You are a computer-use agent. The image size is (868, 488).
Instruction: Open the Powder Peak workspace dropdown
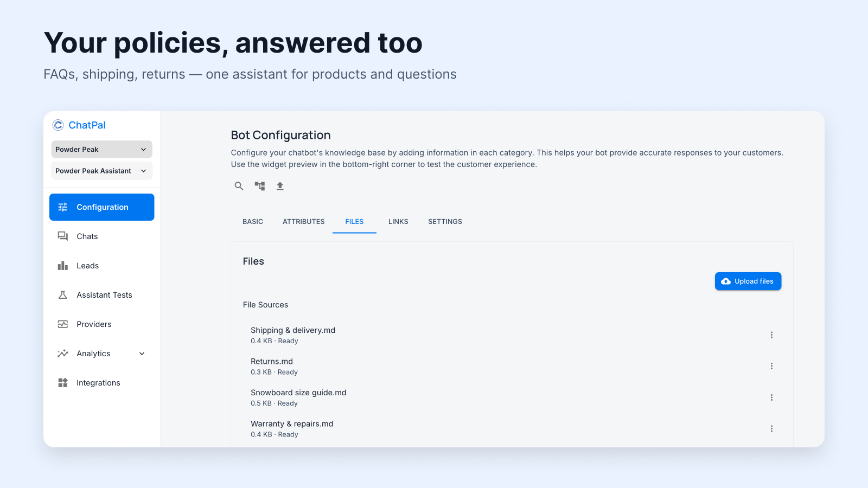click(x=102, y=149)
